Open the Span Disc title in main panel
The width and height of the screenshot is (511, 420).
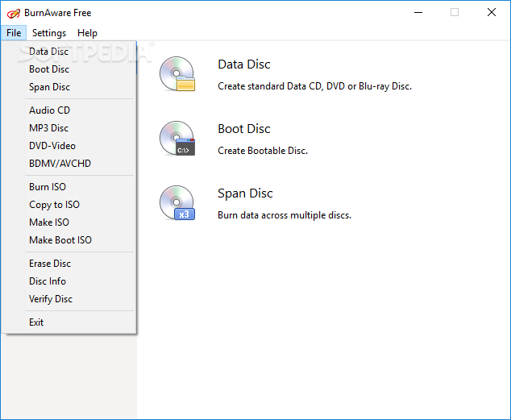(245, 193)
